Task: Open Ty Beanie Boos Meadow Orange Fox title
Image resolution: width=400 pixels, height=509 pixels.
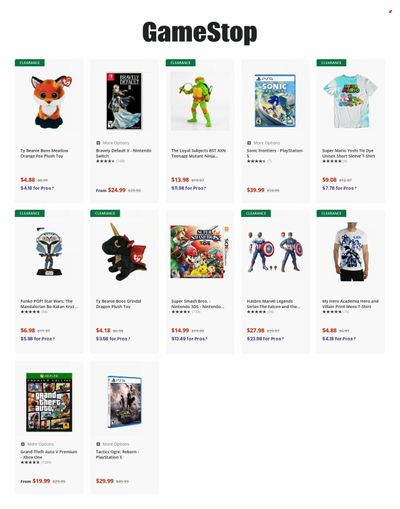Action: click(x=44, y=153)
